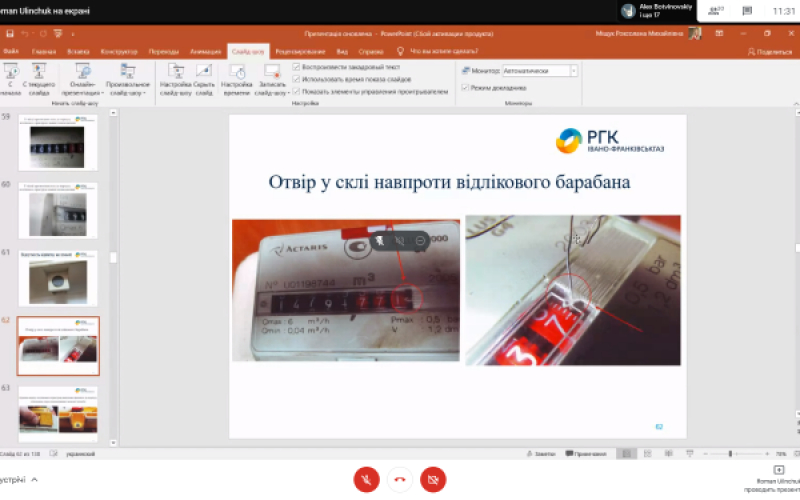The width and height of the screenshot is (800, 500).
Task: Click the Undo arrow icon
Action: point(24,34)
